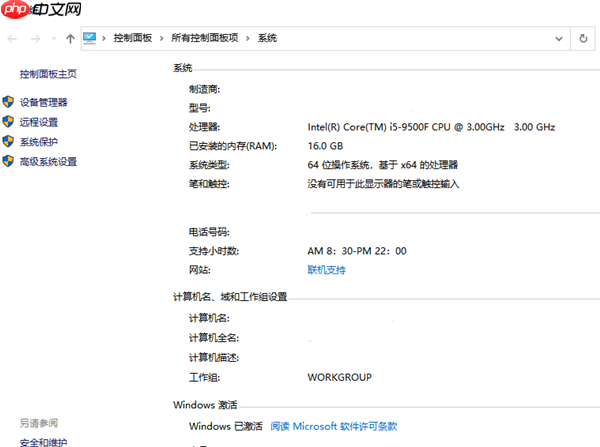This screenshot has width=600, height=447.
Task: Click 电话号码 label
Action: click(x=209, y=232)
